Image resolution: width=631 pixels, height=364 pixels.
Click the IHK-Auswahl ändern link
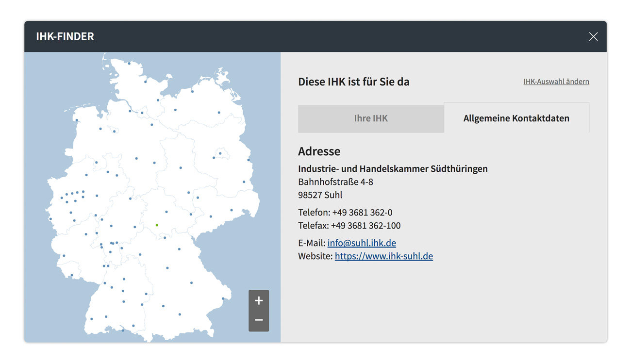pos(556,81)
